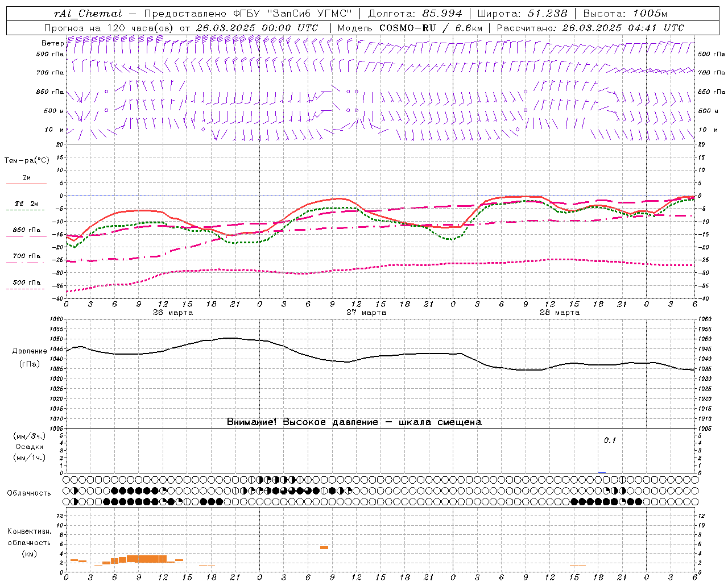The width and height of the screenshot is (728, 582).
Task: Click the Облачность cloud cover label
Action: click(29, 493)
